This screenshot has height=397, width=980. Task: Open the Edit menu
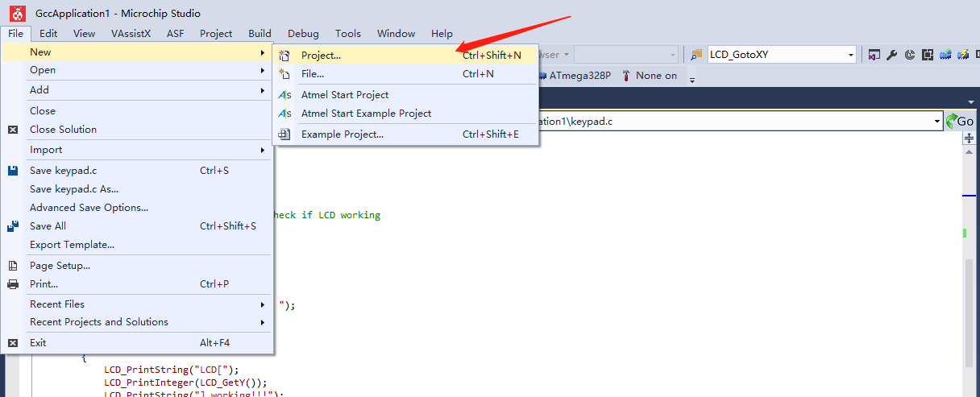pyautogui.click(x=48, y=33)
